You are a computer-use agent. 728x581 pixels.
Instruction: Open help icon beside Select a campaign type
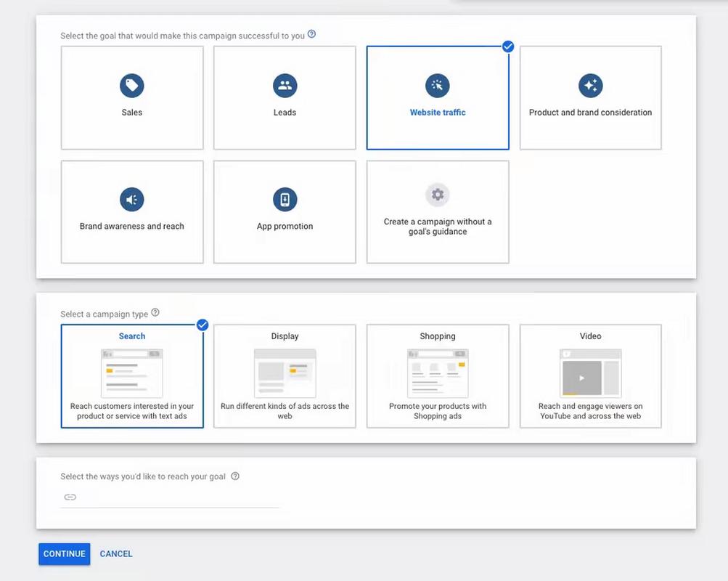[155, 312]
